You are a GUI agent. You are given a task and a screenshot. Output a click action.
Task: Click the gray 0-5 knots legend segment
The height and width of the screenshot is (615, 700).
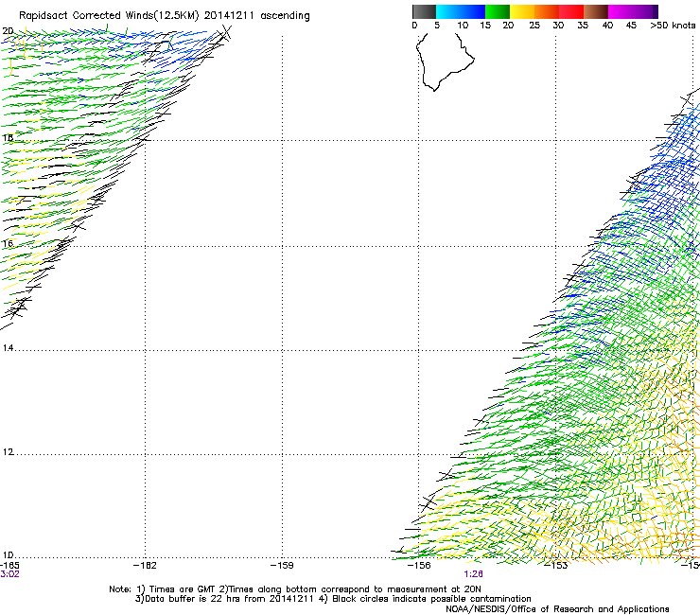pyautogui.click(x=424, y=11)
